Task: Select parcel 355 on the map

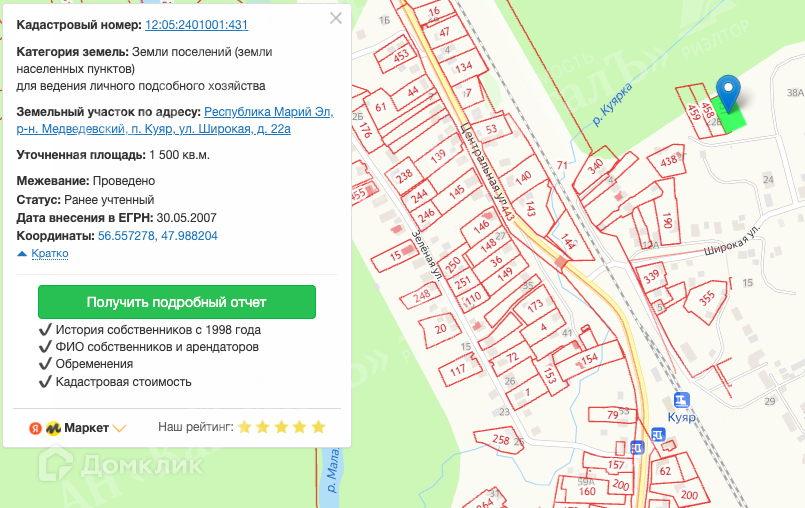Action: click(x=706, y=298)
